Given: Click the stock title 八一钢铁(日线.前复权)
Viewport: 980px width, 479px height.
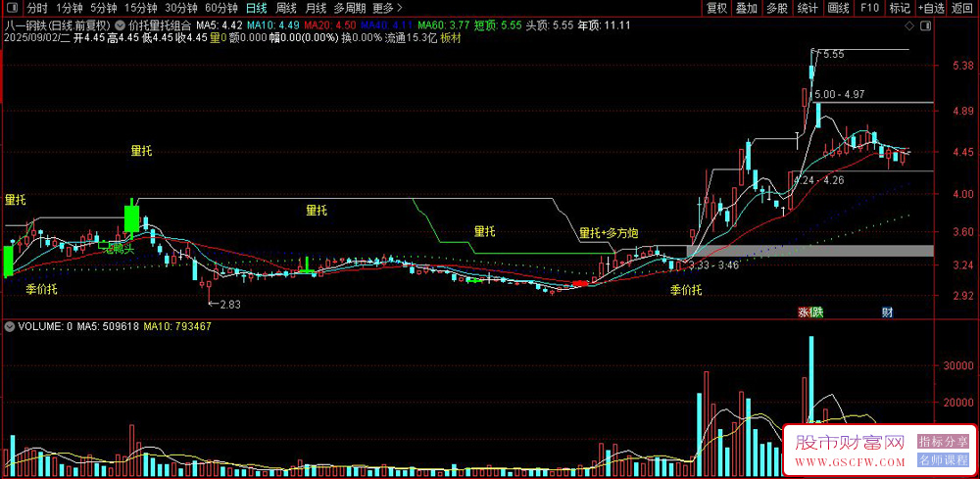Looking at the screenshot, I should pyautogui.click(x=58, y=26).
